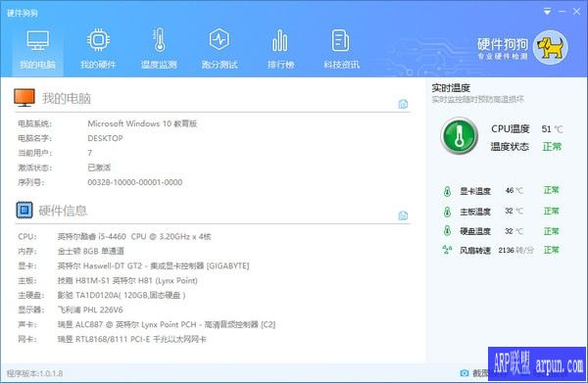The width and height of the screenshot is (588, 383).
Task: Select the 我的硬件 tab label
Action: (98, 65)
